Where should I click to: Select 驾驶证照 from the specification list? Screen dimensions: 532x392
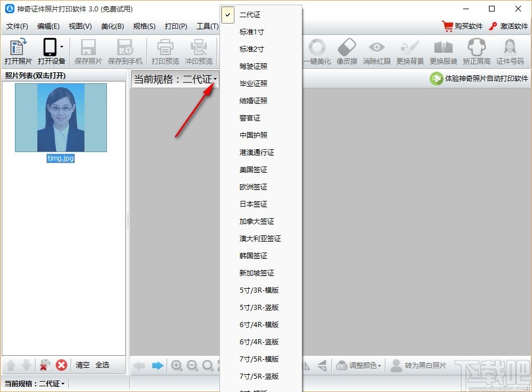tap(253, 66)
